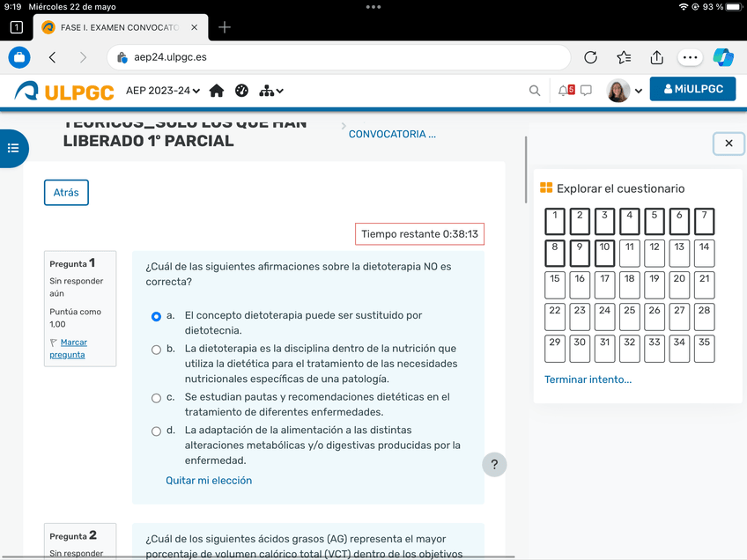
Task: Click Terminar intento link
Action: [x=588, y=379]
